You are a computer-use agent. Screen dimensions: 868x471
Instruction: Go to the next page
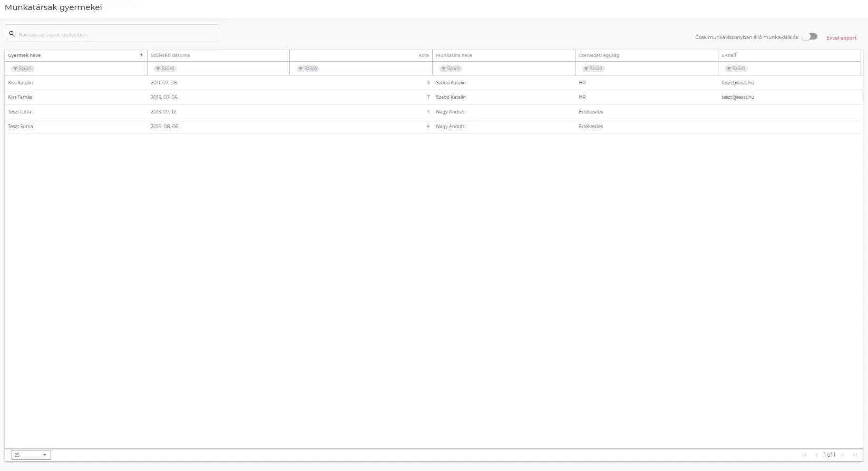(x=843, y=455)
